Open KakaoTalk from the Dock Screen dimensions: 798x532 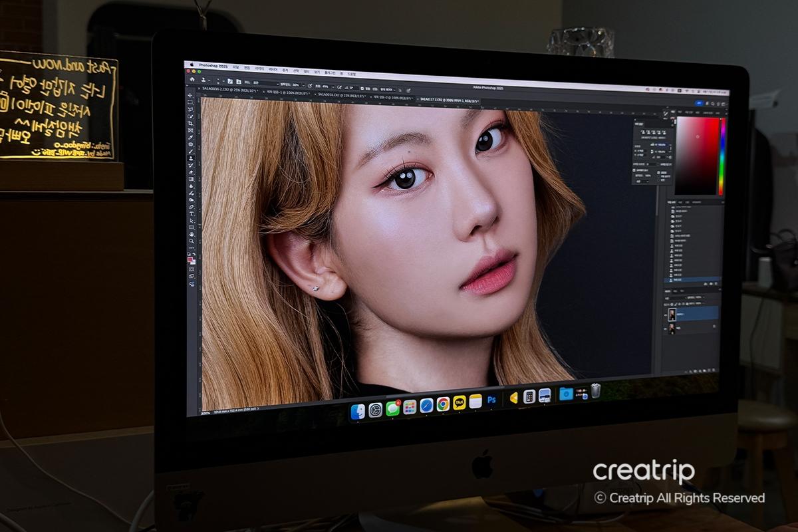459,403
